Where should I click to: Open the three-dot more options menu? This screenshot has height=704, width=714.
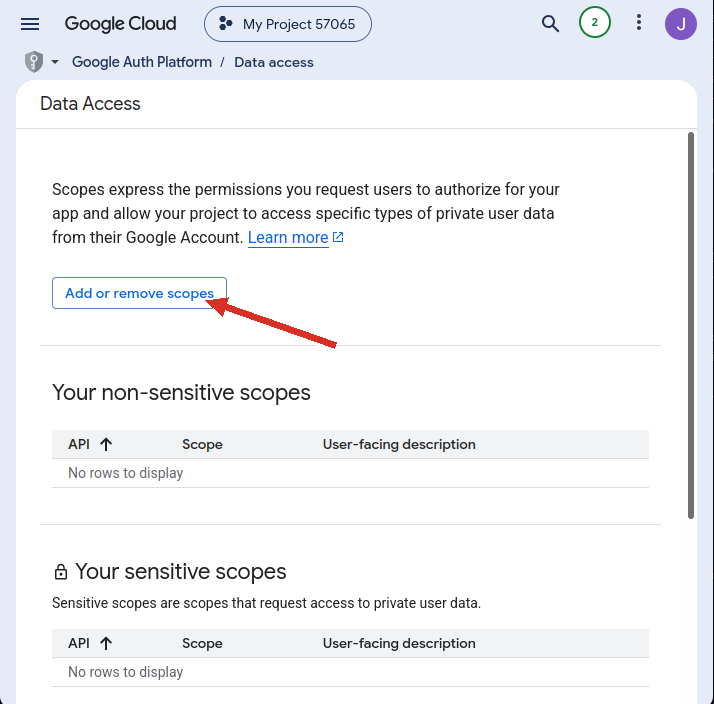639,22
